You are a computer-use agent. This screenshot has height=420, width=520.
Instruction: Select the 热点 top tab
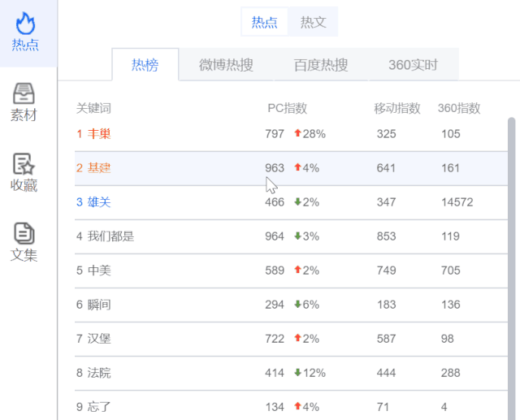264,22
